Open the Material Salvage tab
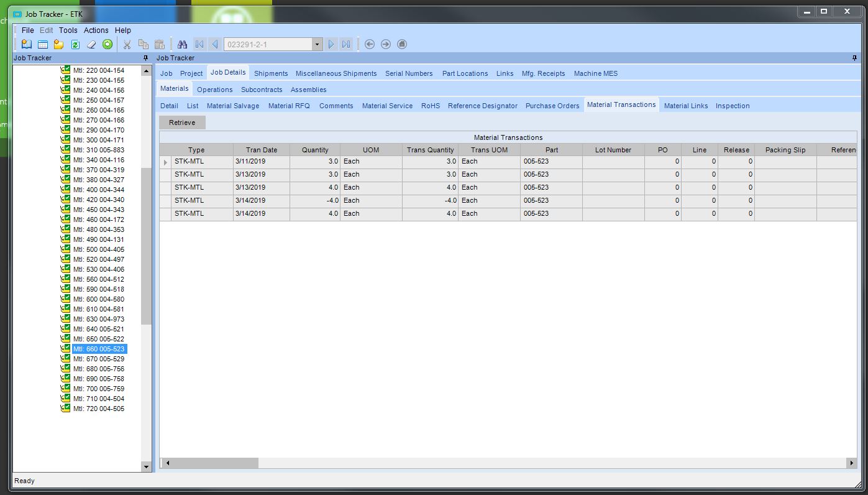This screenshot has width=868, height=495. (233, 106)
